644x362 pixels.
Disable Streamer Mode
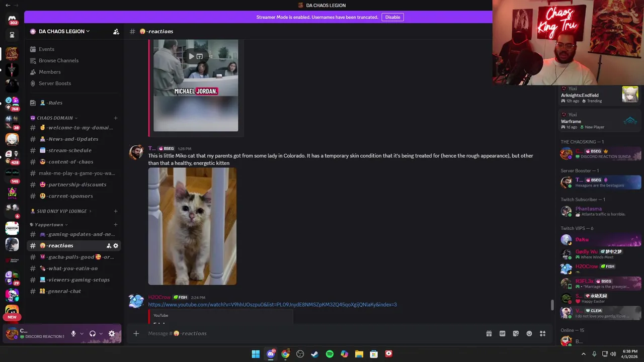(x=392, y=17)
